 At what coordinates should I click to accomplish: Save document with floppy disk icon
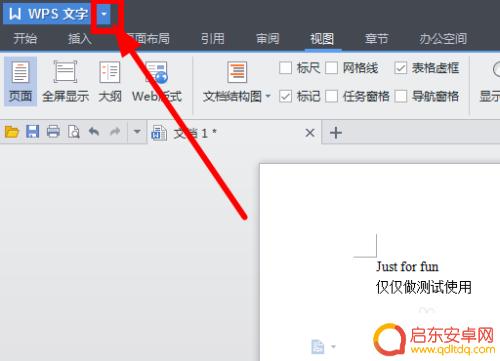[x=33, y=132]
